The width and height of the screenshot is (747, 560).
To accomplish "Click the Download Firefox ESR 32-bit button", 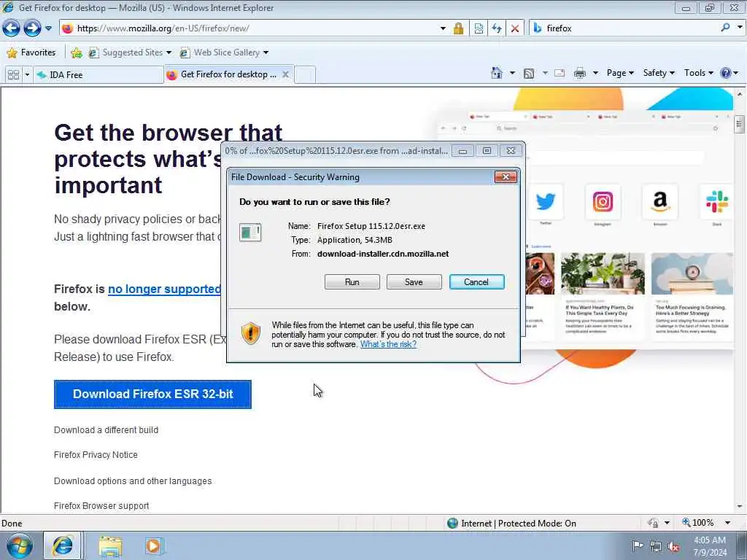I will (152, 394).
